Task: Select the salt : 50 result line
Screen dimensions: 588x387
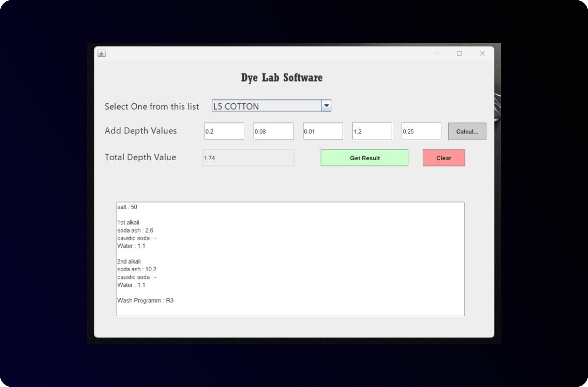Action: coord(127,207)
